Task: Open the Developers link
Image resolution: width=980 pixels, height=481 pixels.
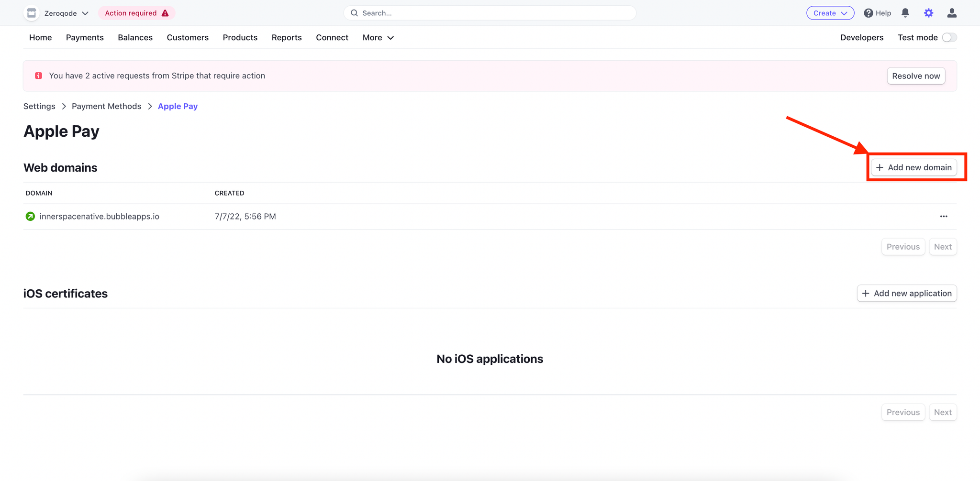Action: click(x=862, y=37)
